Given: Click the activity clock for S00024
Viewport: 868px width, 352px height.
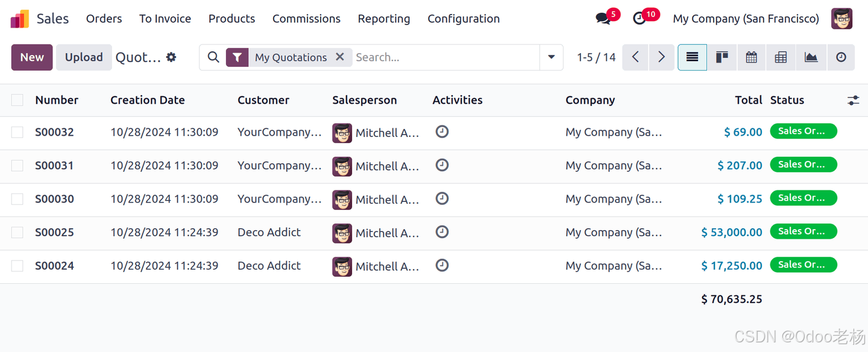Looking at the screenshot, I should pyautogui.click(x=442, y=265).
